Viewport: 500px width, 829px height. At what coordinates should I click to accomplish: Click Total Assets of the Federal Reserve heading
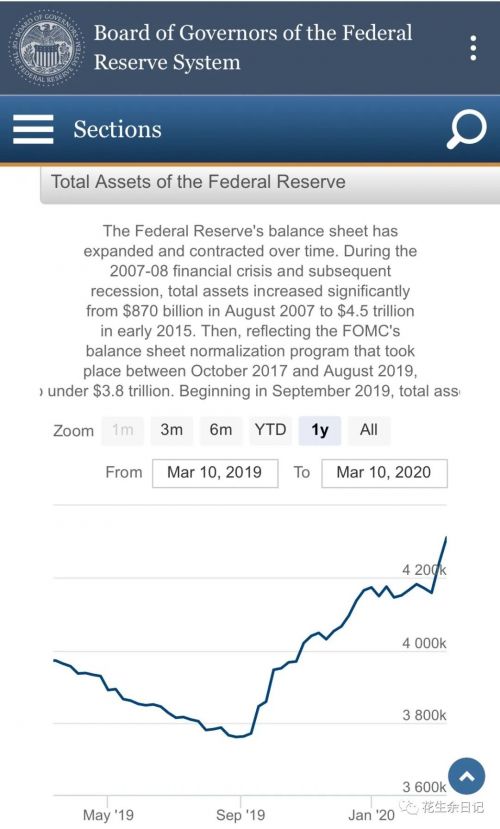tap(198, 182)
